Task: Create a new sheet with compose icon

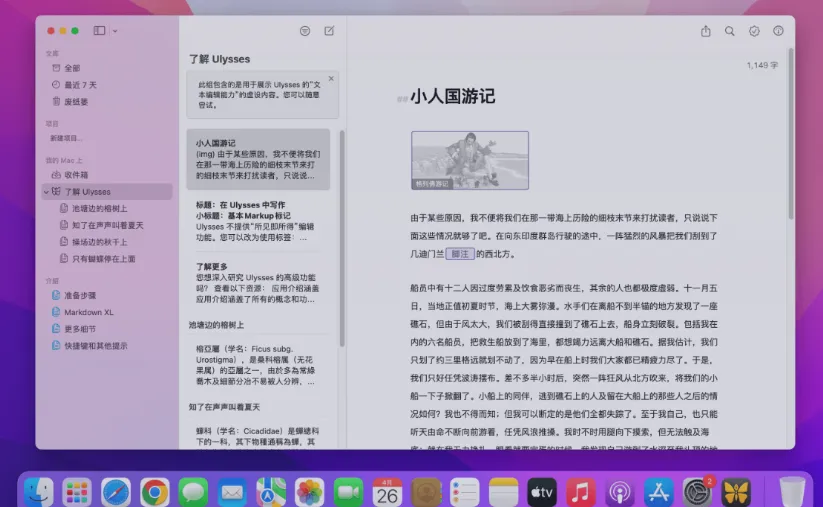Action: [x=329, y=31]
